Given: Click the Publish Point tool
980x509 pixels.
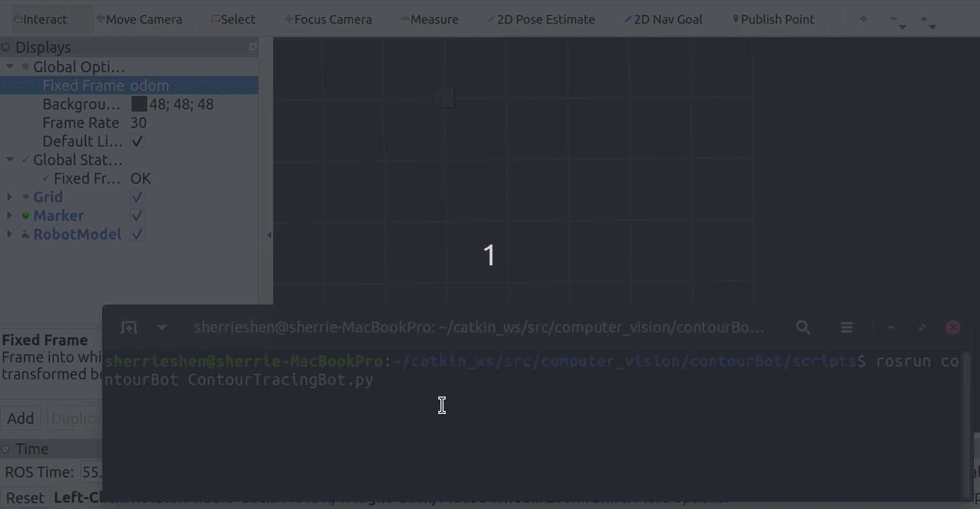Looking at the screenshot, I should [x=773, y=20].
